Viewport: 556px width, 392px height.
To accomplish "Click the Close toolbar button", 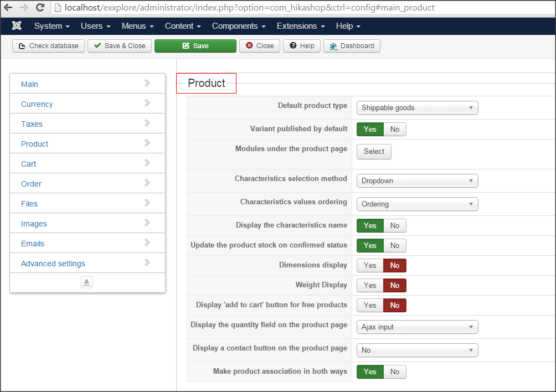I will 260,46.
